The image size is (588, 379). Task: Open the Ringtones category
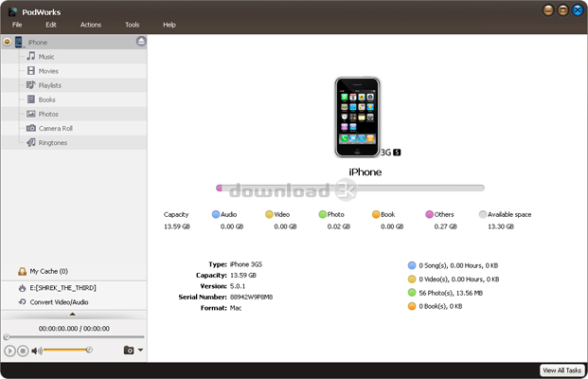coord(51,142)
